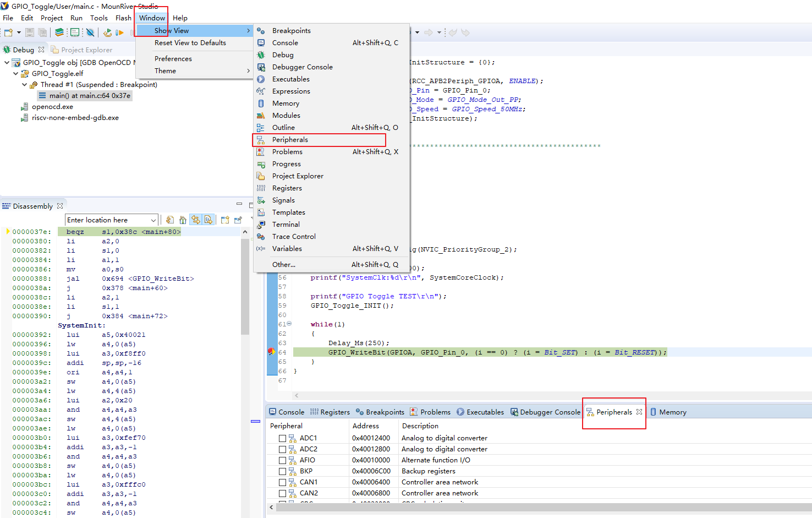Click the Disassembly vertical scrollbar
The image size is (812, 518).
(x=245, y=286)
